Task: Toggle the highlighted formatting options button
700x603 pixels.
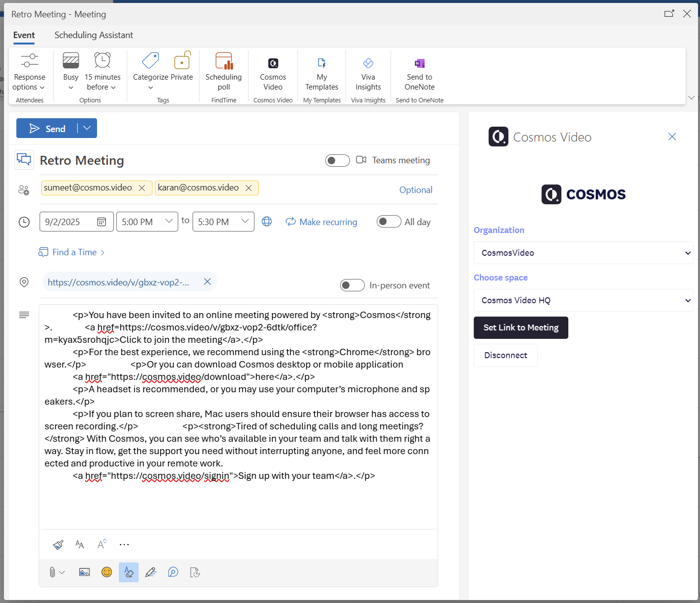Action: (129, 572)
